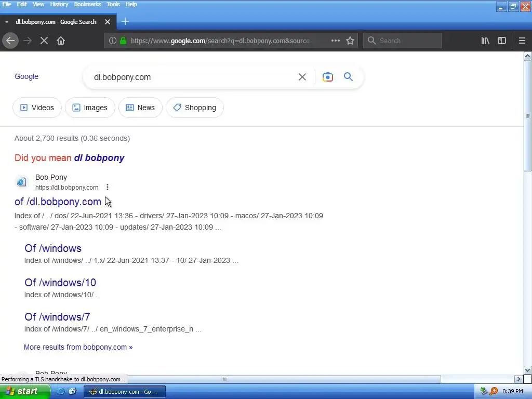Open the Edit menu
532x399 pixels.
pyautogui.click(x=22, y=4)
